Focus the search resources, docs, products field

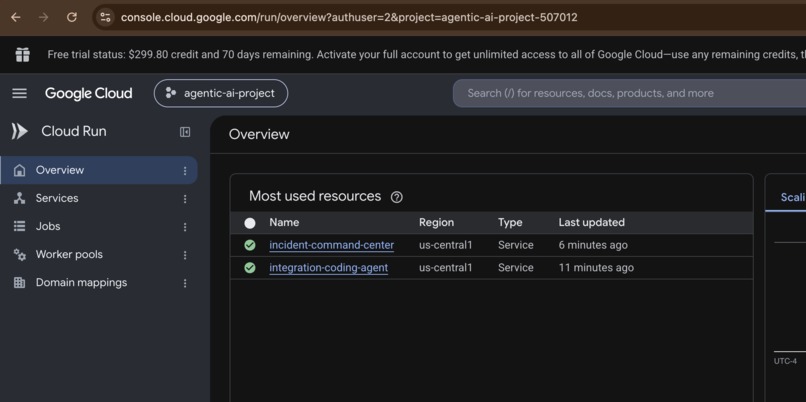point(629,93)
